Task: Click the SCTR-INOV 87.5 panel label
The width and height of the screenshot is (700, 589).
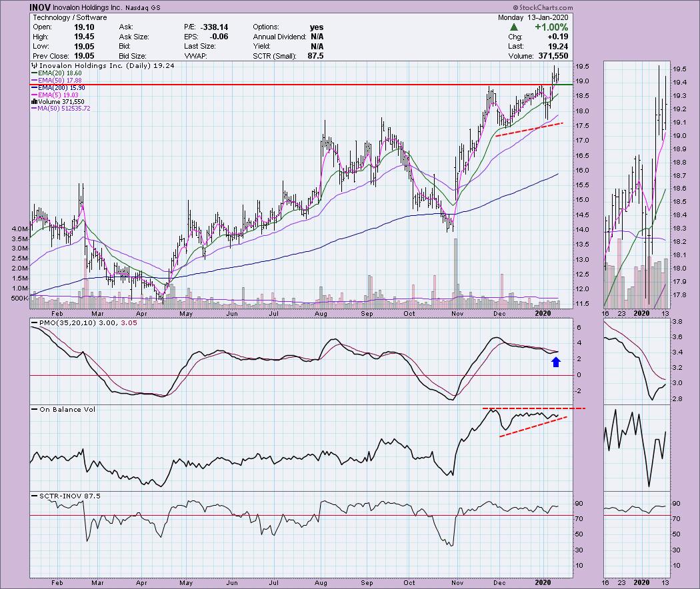Action: (70, 496)
